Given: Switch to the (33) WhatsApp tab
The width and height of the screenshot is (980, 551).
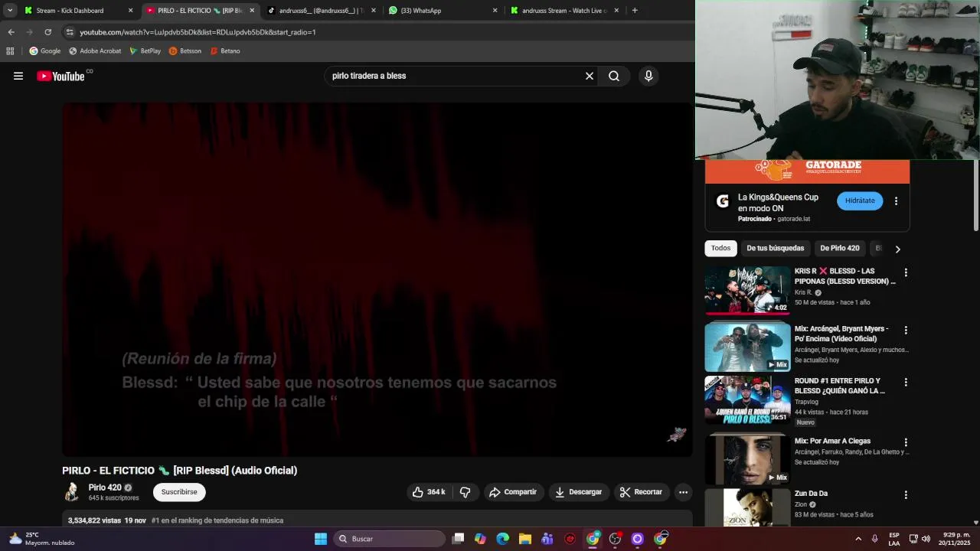Looking at the screenshot, I should pos(443,11).
